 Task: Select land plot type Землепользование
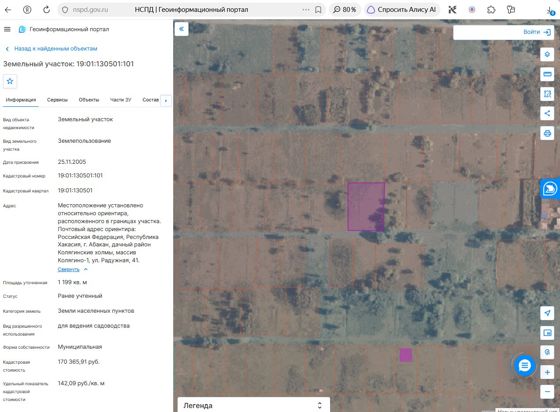[84, 141]
